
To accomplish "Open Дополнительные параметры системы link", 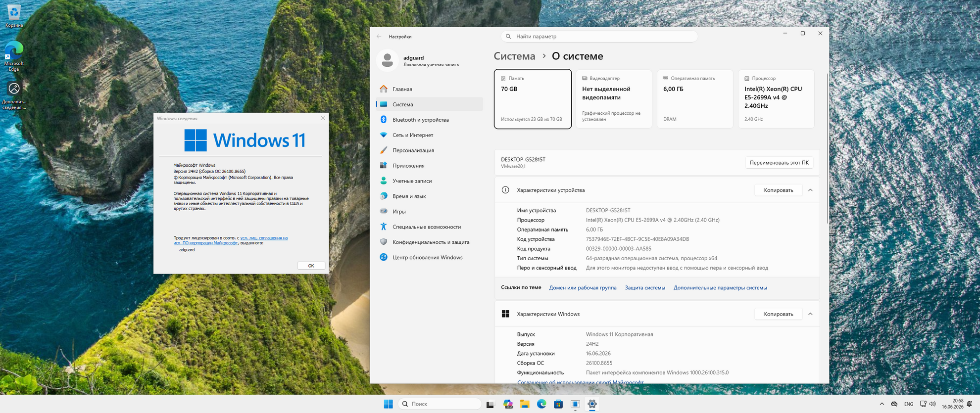I will click(x=720, y=288).
